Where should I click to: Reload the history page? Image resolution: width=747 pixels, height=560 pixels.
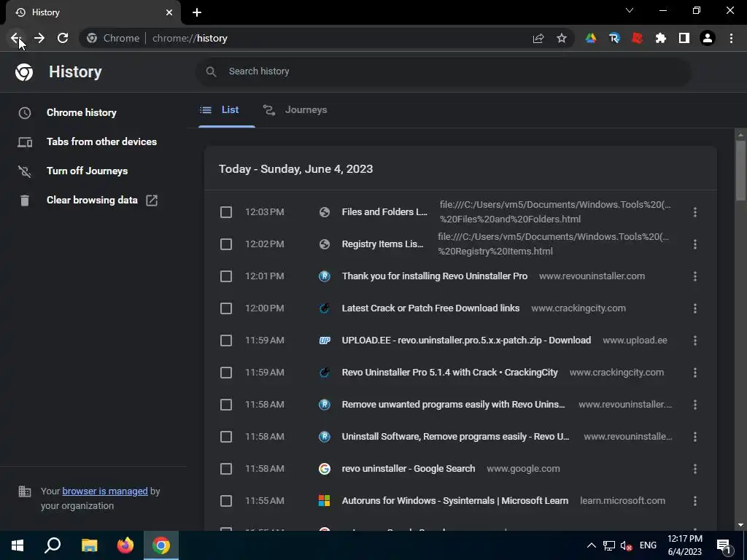63,38
